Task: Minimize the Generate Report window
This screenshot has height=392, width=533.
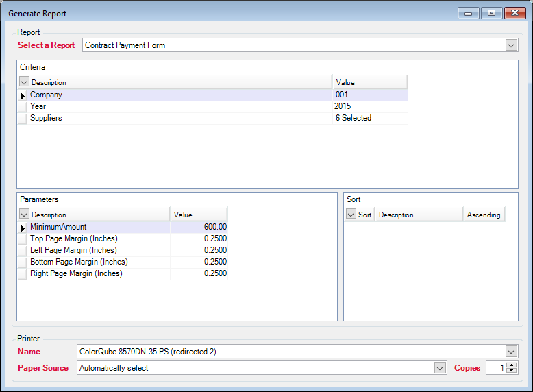Action: click(469, 13)
